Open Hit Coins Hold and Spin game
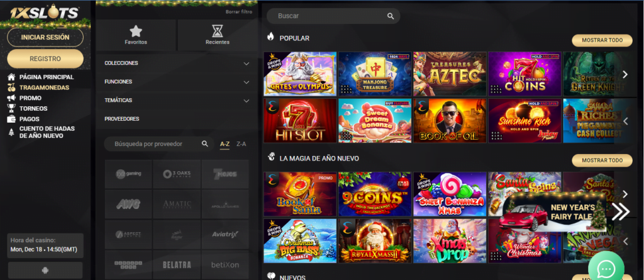Viewport: 644px width, 280px height. tap(525, 74)
